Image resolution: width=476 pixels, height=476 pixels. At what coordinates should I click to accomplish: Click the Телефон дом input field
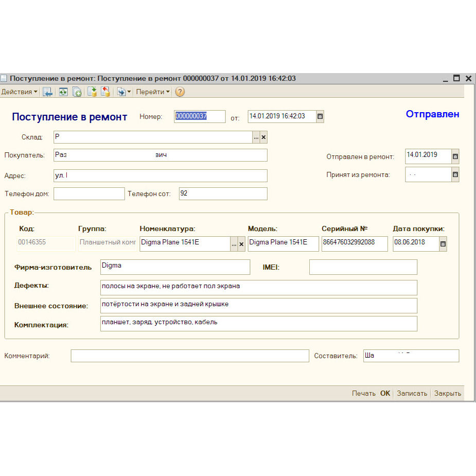click(89, 193)
